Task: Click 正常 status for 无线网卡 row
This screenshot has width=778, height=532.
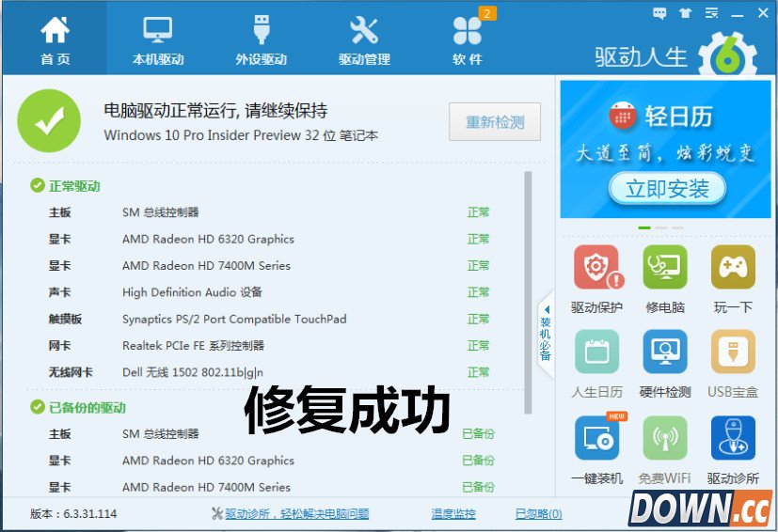Action: point(478,372)
